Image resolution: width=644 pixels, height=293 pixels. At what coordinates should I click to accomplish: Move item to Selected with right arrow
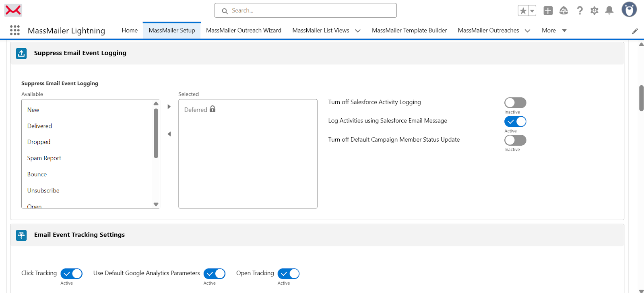pyautogui.click(x=169, y=107)
